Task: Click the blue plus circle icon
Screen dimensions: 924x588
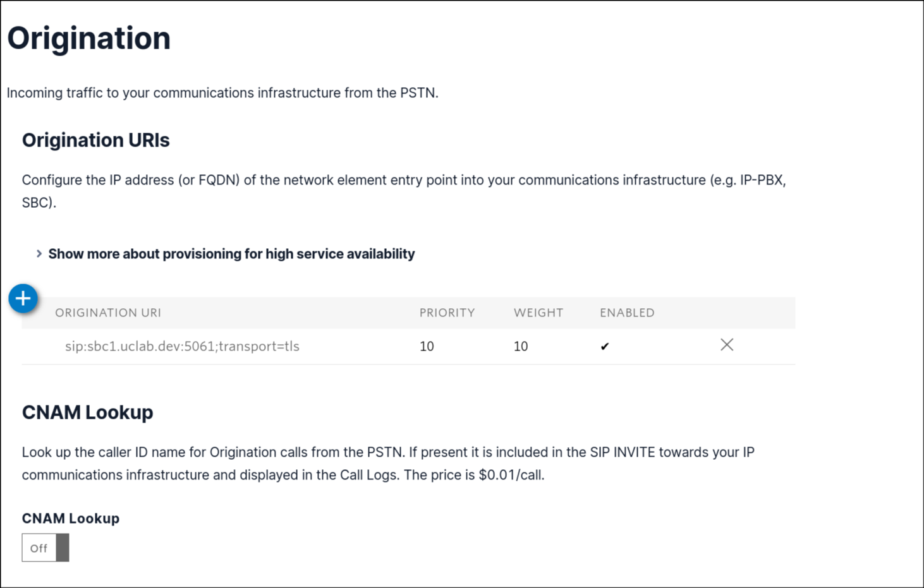Action: pos(23,298)
